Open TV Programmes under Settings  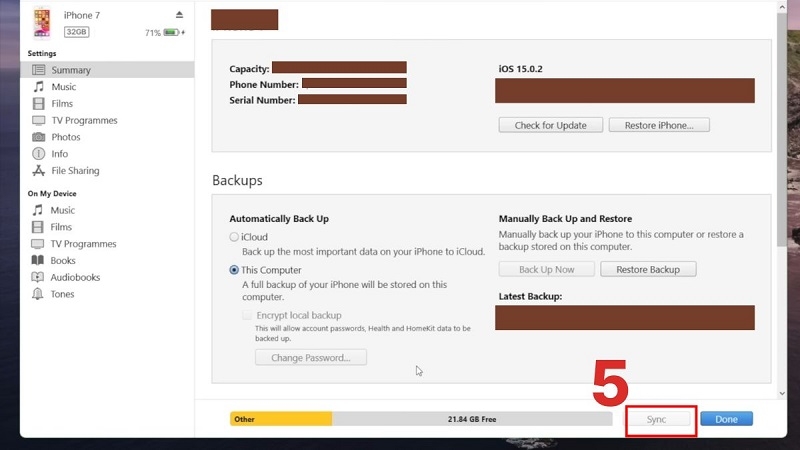[84, 121]
